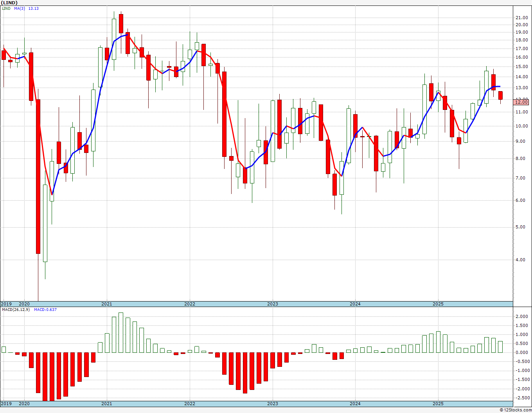Select 2024 on the price chart time axis
The image size is (532, 413).
coord(355,304)
